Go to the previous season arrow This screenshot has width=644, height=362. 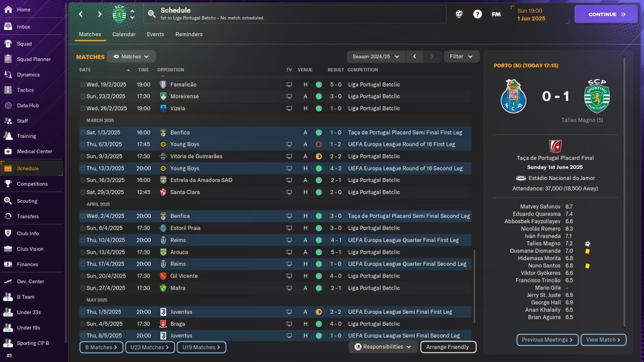[x=415, y=57]
